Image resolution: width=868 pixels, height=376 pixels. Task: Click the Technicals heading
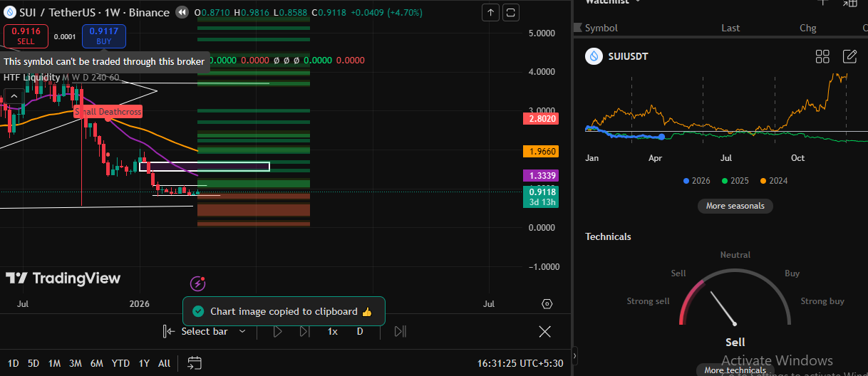pos(608,236)
